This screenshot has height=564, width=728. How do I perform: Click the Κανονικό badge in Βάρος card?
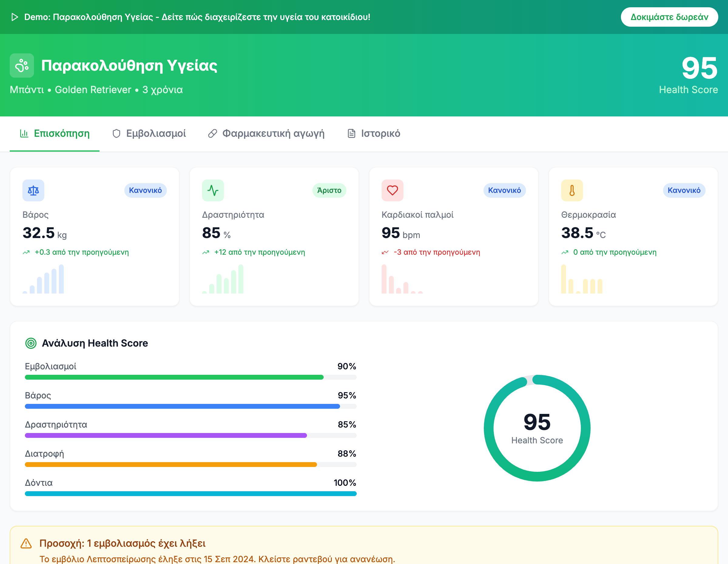(x=145, y=190)
